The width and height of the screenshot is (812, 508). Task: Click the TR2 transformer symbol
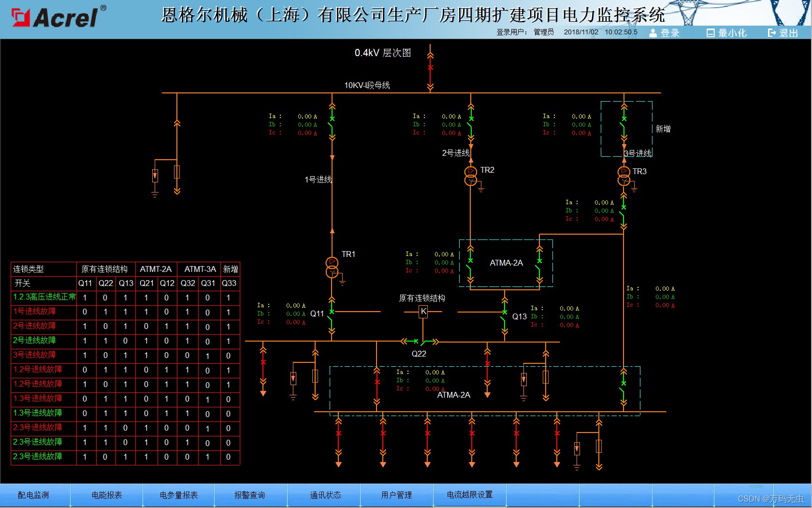pyautogui.click(x=471, y=176)
